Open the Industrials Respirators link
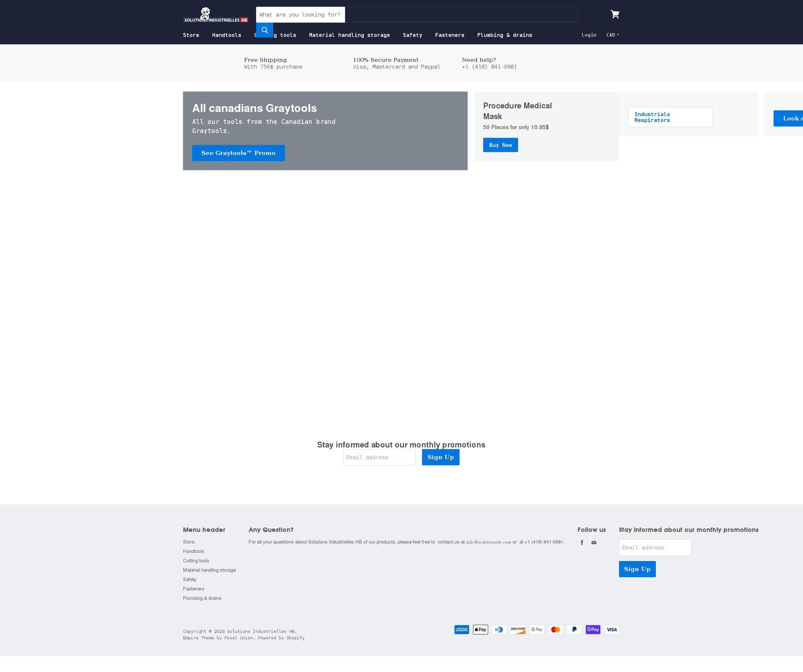The width and height of the screenshot is (803, 672). [652, 117]
